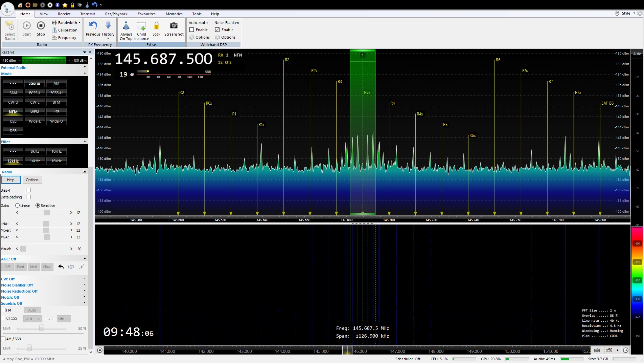
Task: Click the Previous frequency arrow icon
Action: click(x=93, y=26)
